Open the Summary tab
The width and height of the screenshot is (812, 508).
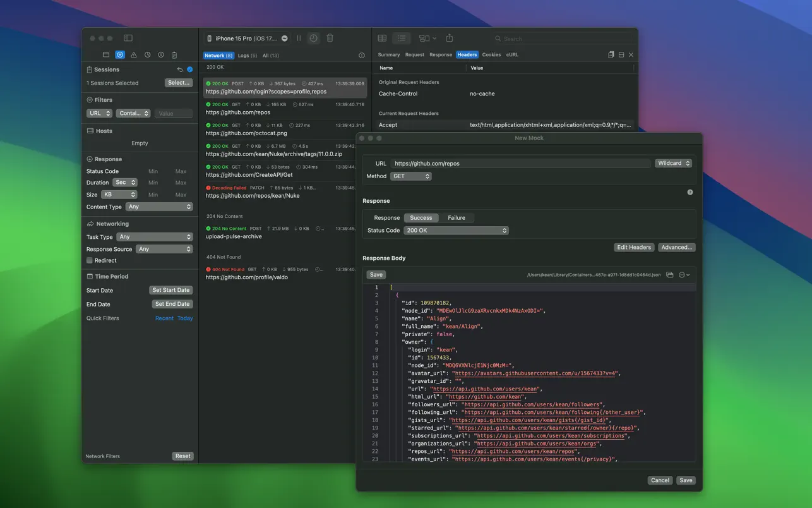point(389,55)
